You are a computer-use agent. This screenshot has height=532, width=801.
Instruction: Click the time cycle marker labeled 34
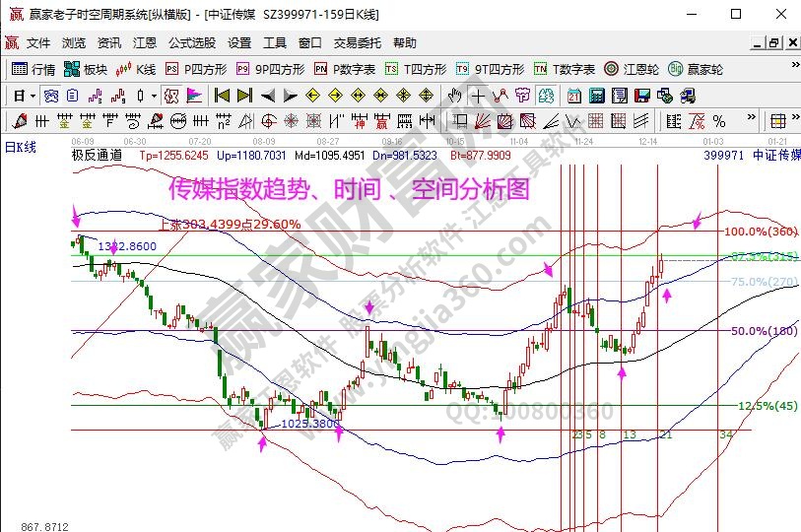(726, 434)
